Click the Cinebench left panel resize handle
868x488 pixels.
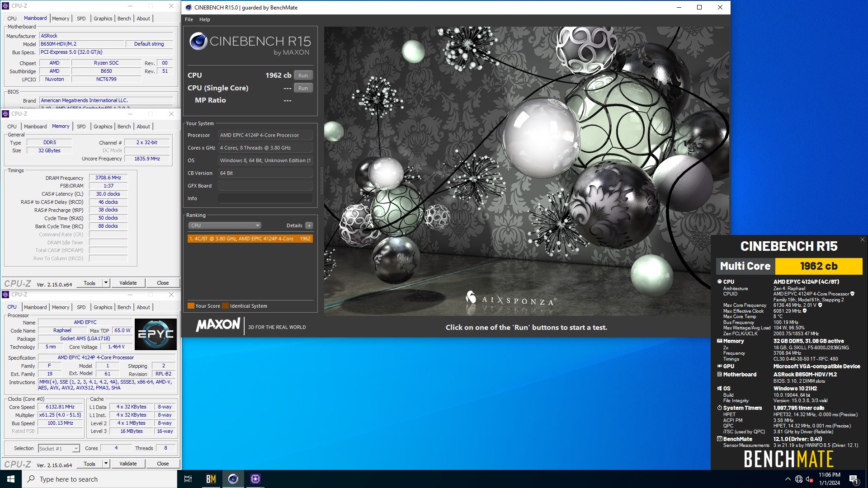coord(321,181)
